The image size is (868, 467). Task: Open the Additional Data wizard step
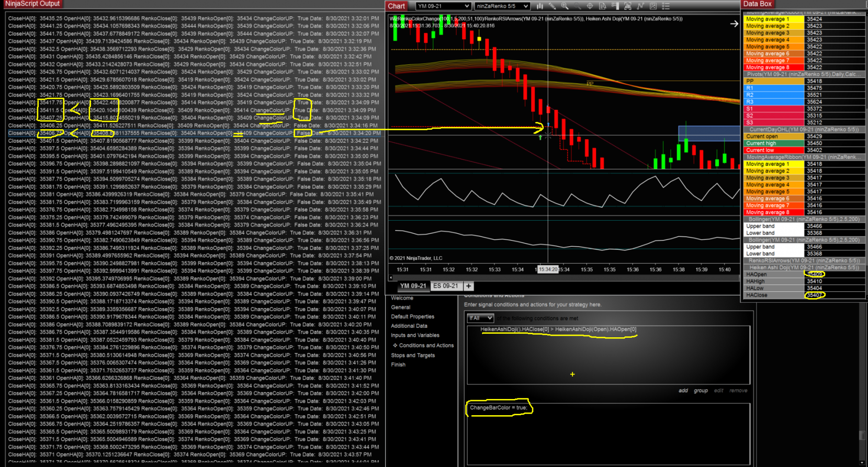(x=409, y=326)
